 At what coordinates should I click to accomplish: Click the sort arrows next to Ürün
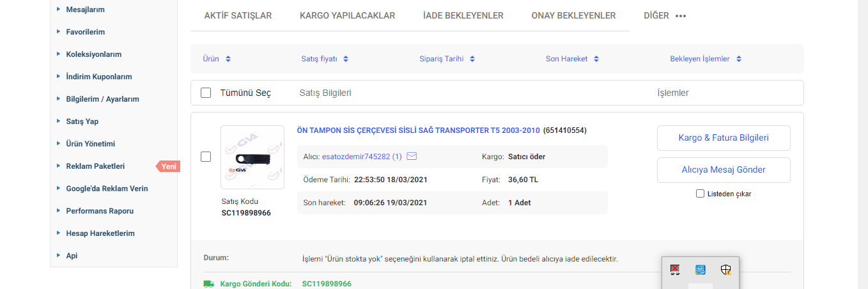coord(228,59)
